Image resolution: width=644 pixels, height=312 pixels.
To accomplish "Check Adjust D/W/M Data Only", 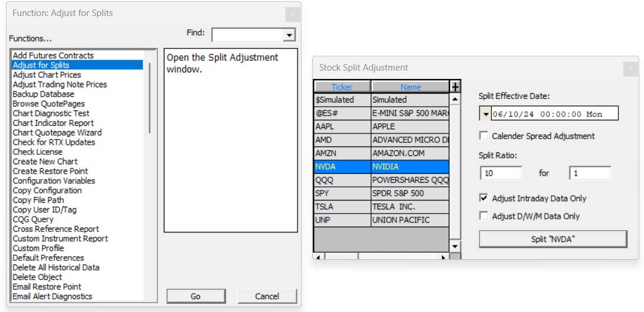I will pos(484,216).
